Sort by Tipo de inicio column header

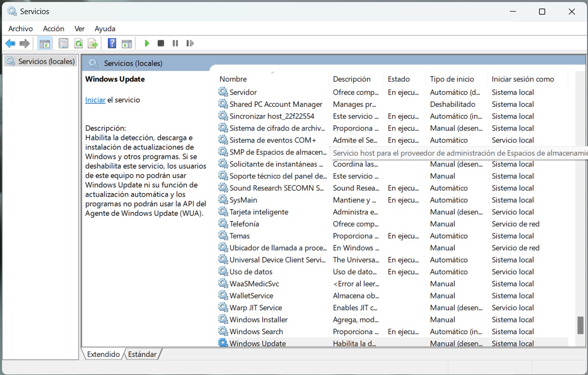pos(457,79)
